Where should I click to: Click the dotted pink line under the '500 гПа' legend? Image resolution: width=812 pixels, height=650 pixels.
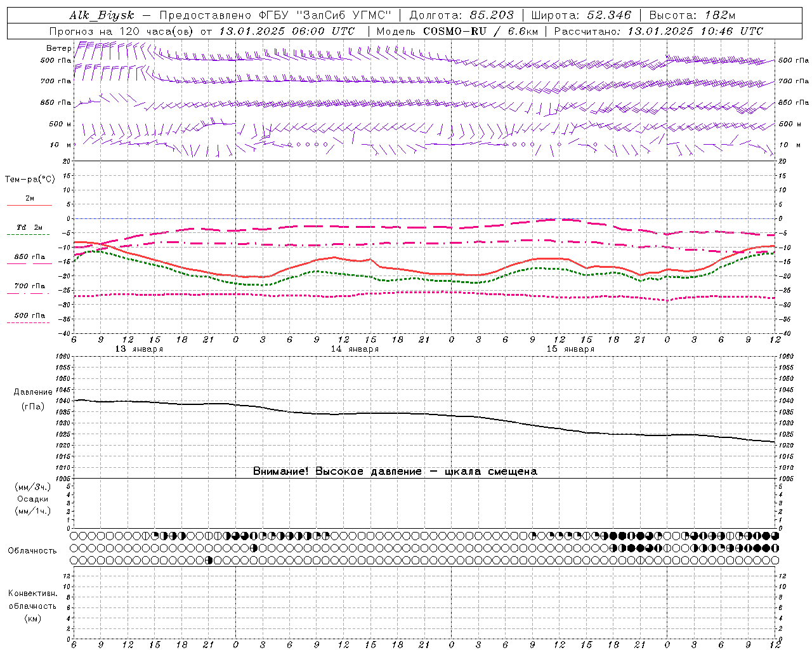(28, 322)
